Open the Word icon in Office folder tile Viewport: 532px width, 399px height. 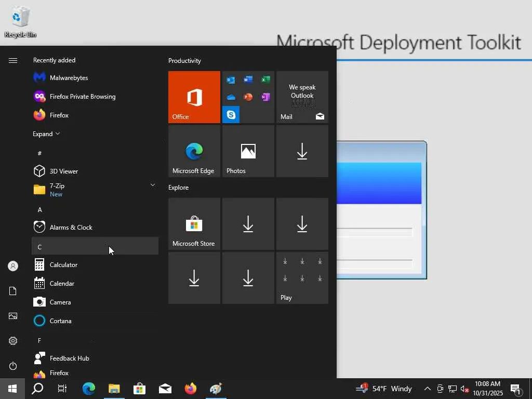coord(248,79)
